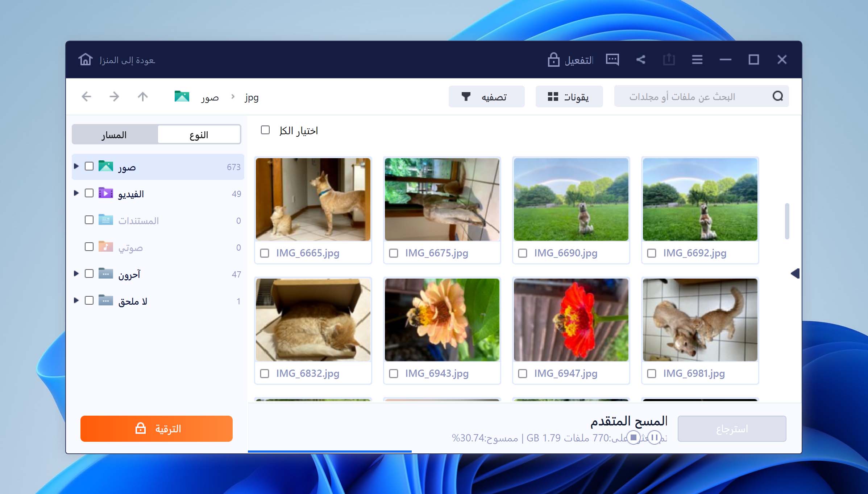The image size is (868, 494).
Task: Check the صوتي category checkbox
Action: 89,247
